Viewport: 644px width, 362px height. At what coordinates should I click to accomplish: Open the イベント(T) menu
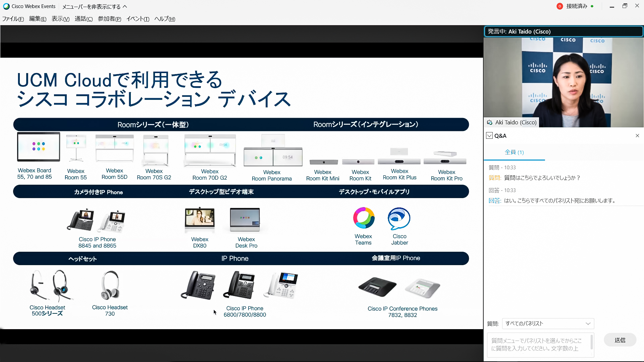(x=138, y=19)
